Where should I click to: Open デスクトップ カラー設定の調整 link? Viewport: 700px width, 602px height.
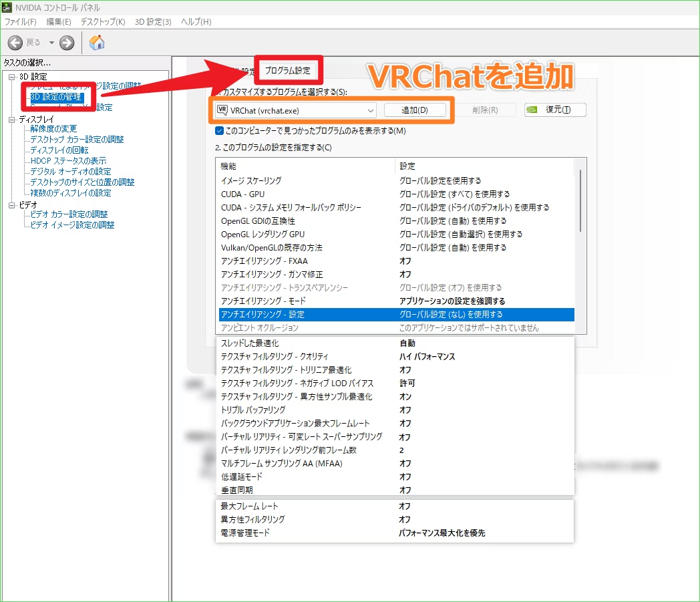coord(77,140)
